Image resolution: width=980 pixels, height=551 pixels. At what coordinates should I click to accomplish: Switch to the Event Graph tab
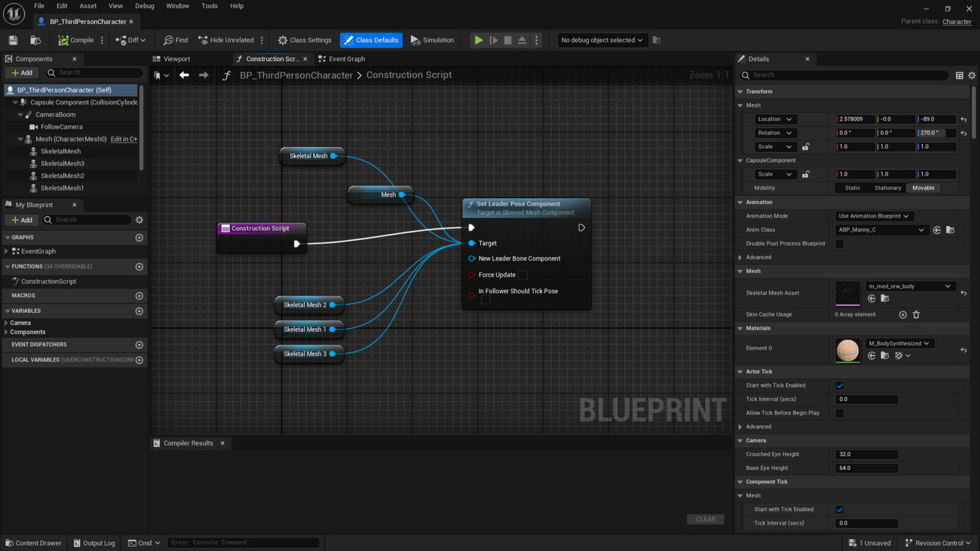tap(342, 59)
